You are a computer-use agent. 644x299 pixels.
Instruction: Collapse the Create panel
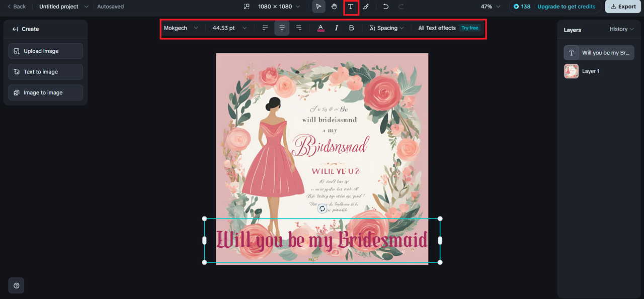pos(15,29)
